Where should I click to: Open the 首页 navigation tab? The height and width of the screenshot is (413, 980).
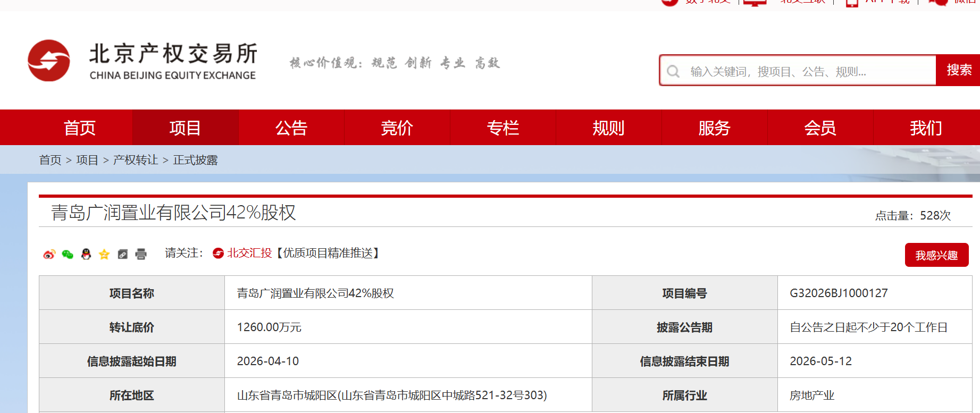[x=79, y=128]
